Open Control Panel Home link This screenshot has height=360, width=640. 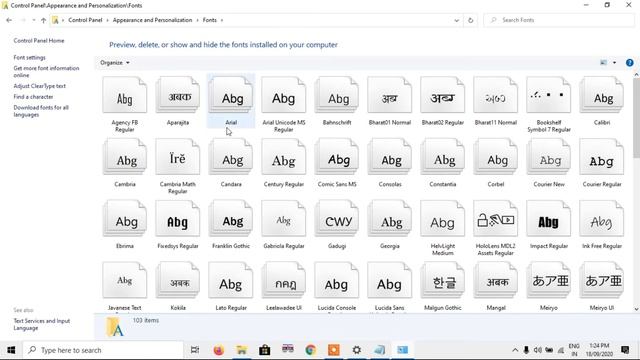tap(39, 41)
